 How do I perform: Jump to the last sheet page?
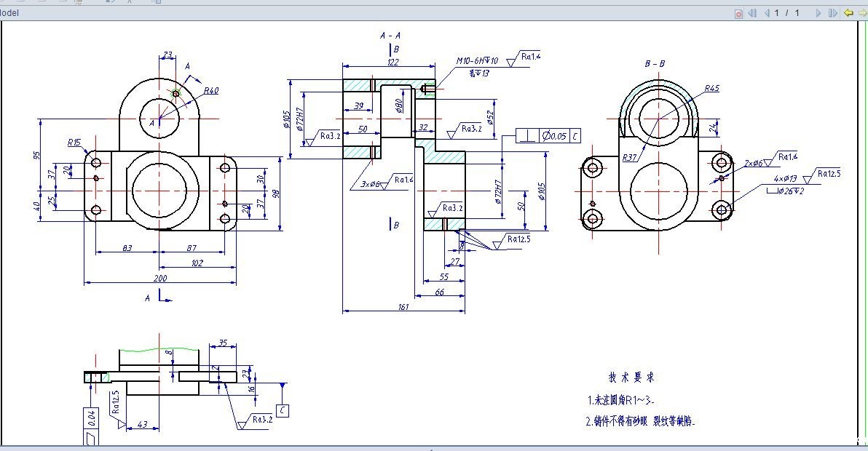832,13
